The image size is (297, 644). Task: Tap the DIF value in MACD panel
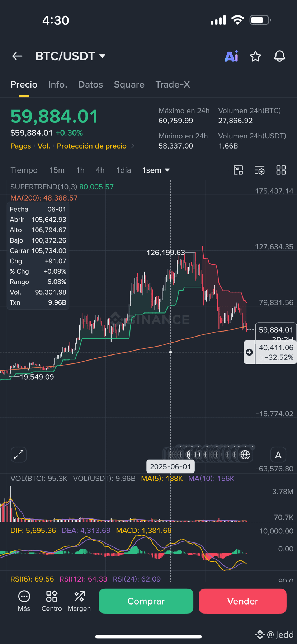coord(33,531)
